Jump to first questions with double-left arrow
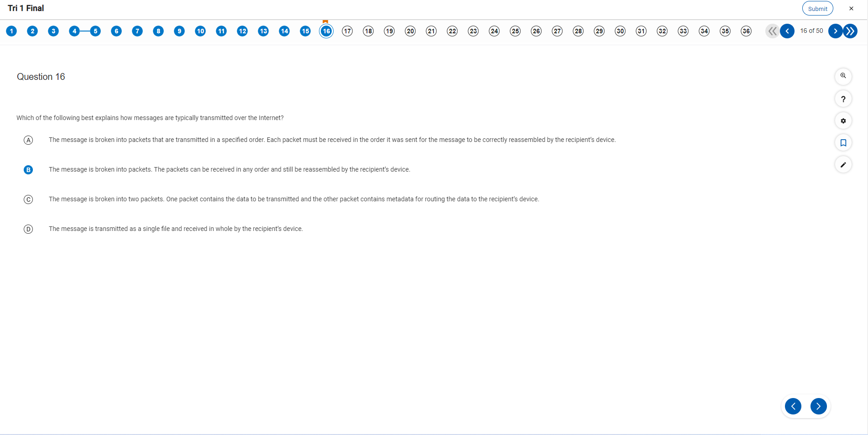Screen dimensions: 868x435 tap(772, 31)
